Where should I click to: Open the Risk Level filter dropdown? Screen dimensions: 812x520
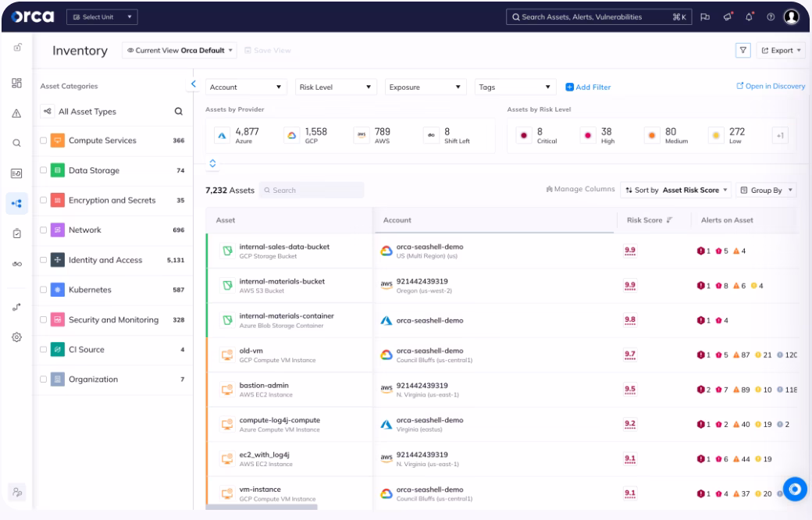pyautogui.click(x=334, y=87)
